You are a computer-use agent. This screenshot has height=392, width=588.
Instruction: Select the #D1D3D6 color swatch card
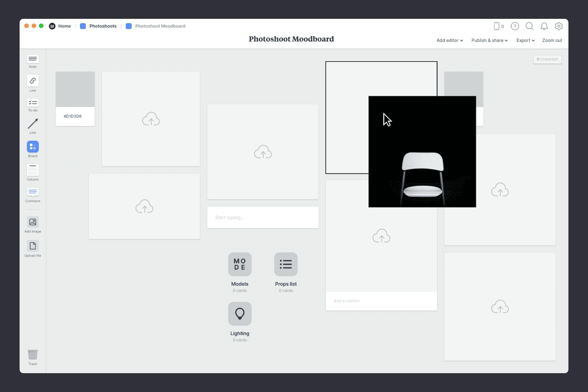[75, 98]
